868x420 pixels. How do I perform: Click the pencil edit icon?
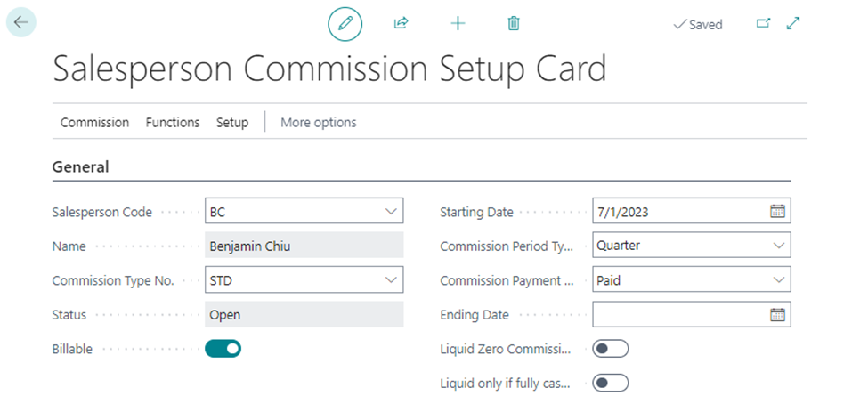pyautogui.click(x=345, y=23)
